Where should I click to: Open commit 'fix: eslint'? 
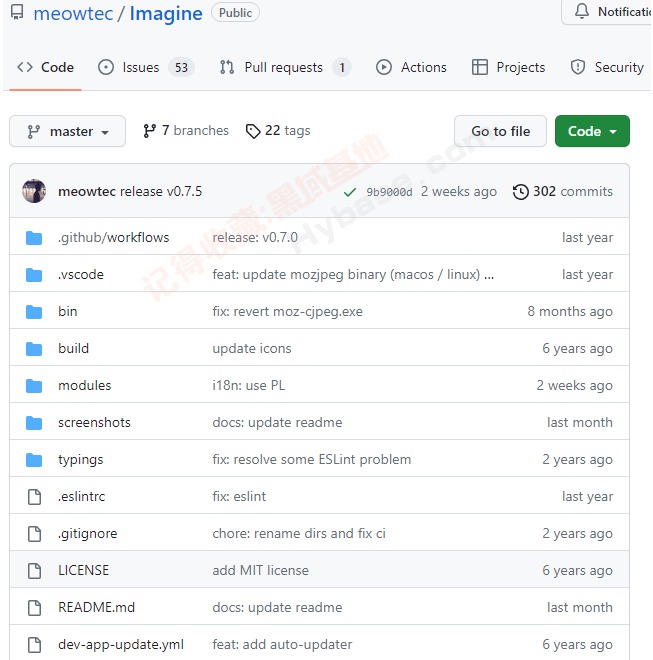coord(239,497)
